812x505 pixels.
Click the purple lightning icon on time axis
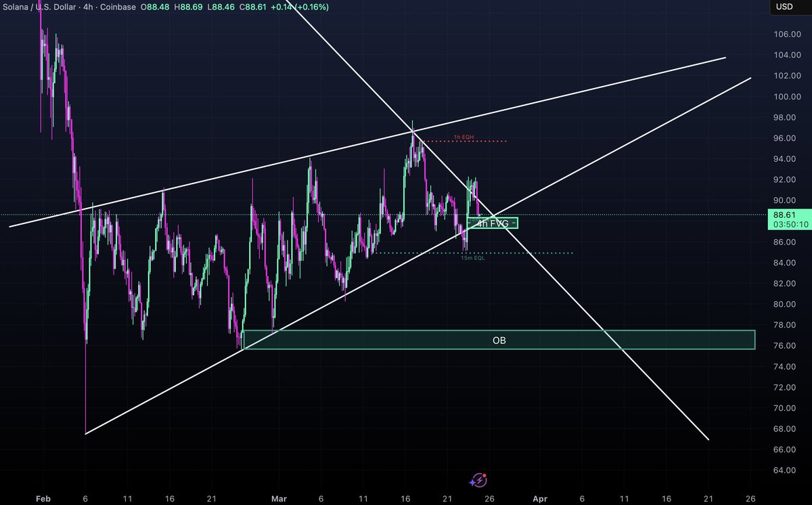click(x=480, y=480)
